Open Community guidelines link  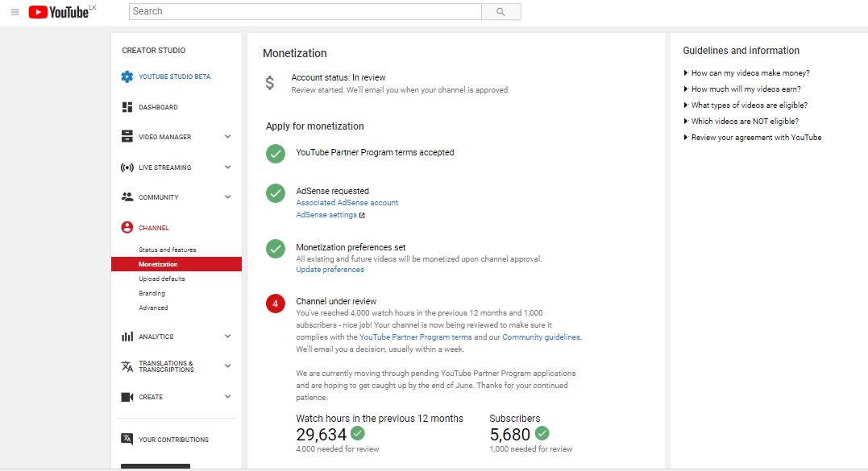tap(542, 337)
